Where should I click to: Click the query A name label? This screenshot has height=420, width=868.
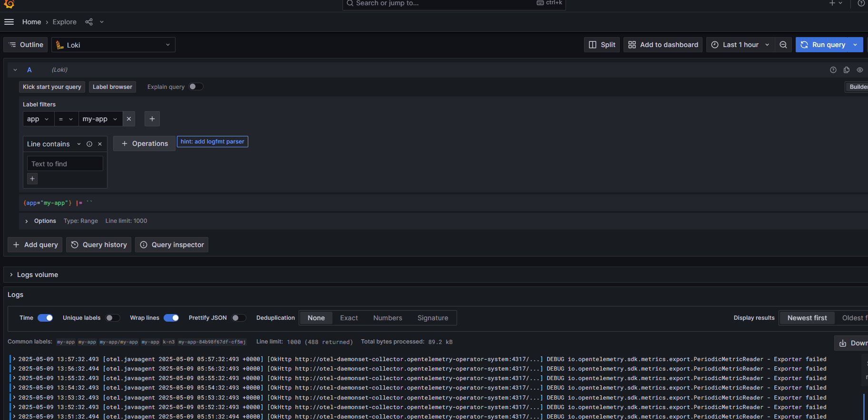coord(29,70)
